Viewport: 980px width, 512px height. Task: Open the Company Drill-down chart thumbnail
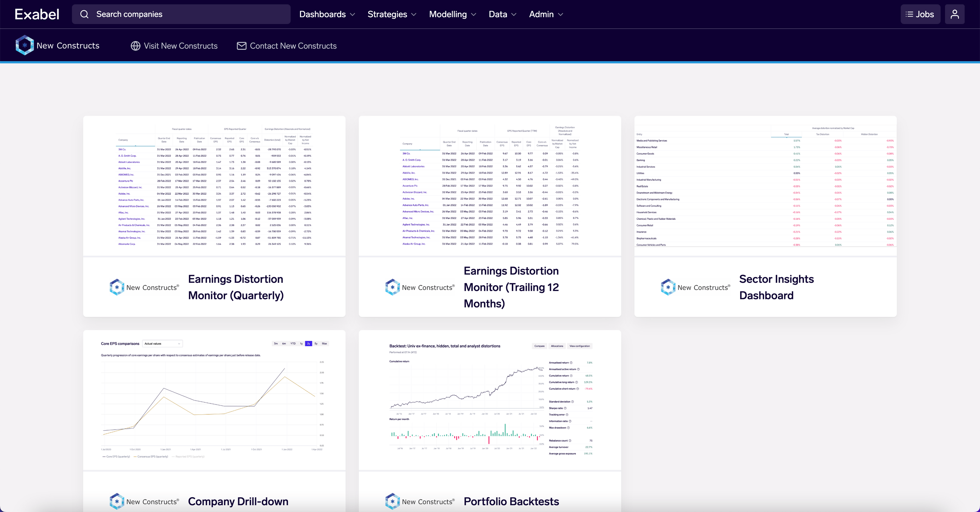point(214,400)
